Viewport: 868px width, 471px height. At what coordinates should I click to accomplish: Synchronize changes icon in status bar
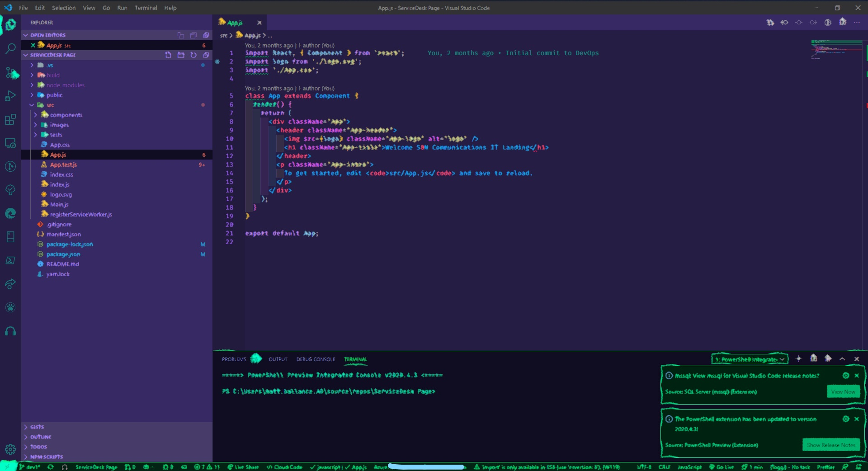[50, 467]
